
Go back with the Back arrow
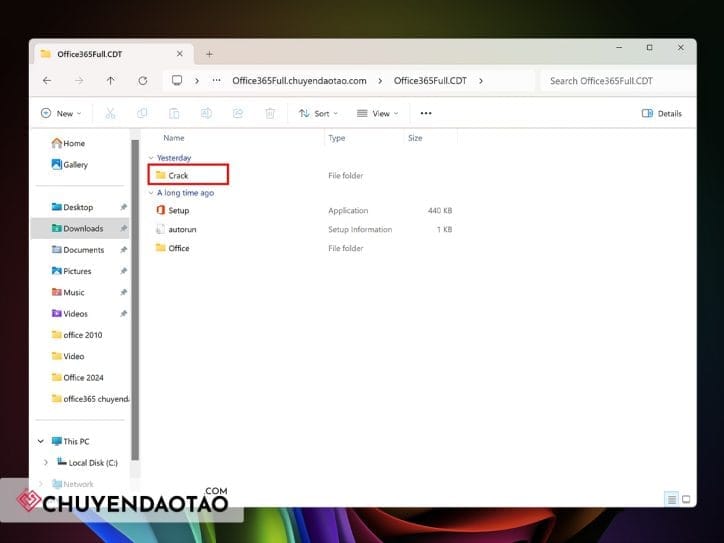pos(47,81)
